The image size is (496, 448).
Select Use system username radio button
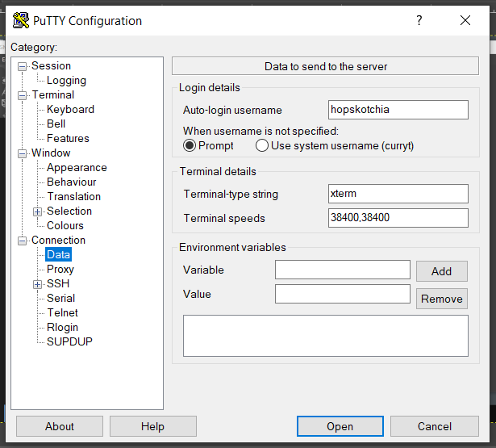click(262, 146)
